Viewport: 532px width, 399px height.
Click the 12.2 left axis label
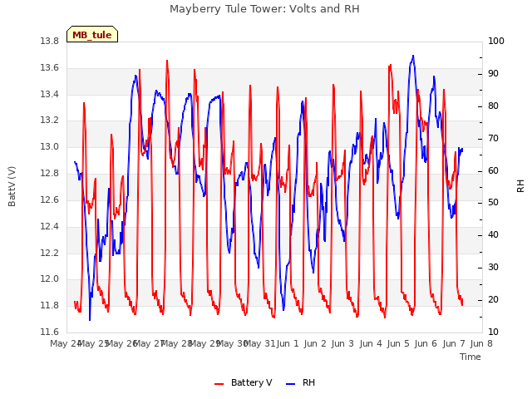[50, 253]
